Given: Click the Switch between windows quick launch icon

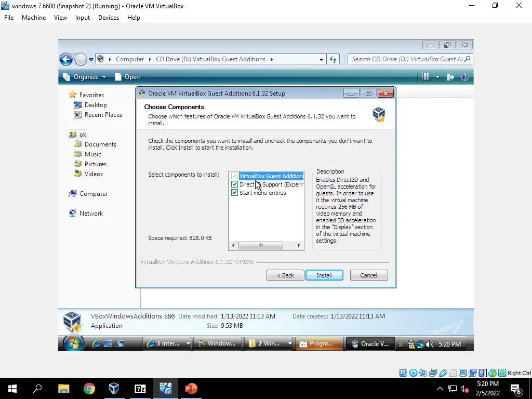Looking at the screenshot, I should pyautogui.click(x=120, y=344).
